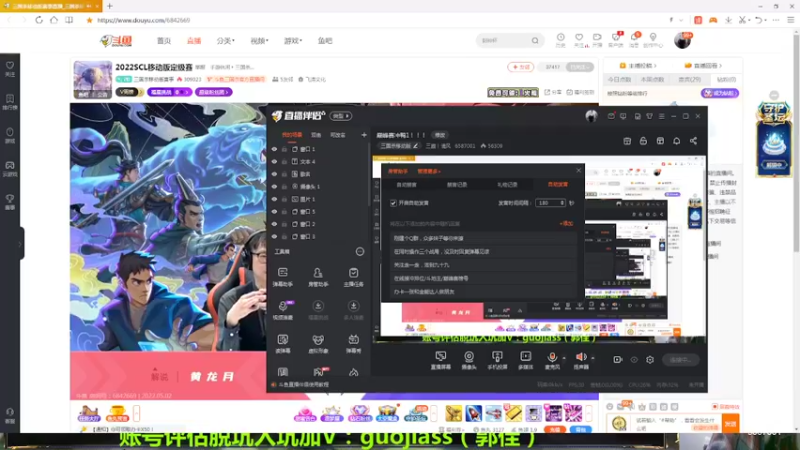Image resolution: width=800 pixels, height=450 pixels.
Task: Select auto message row starting 关注走一走
Action: tap(484, 265)
